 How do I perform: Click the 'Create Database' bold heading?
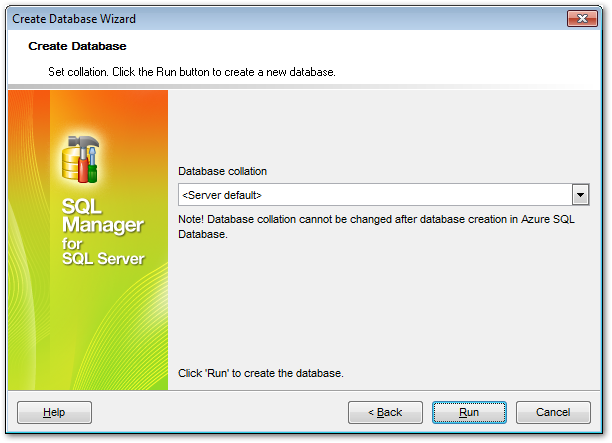[77, 46]
